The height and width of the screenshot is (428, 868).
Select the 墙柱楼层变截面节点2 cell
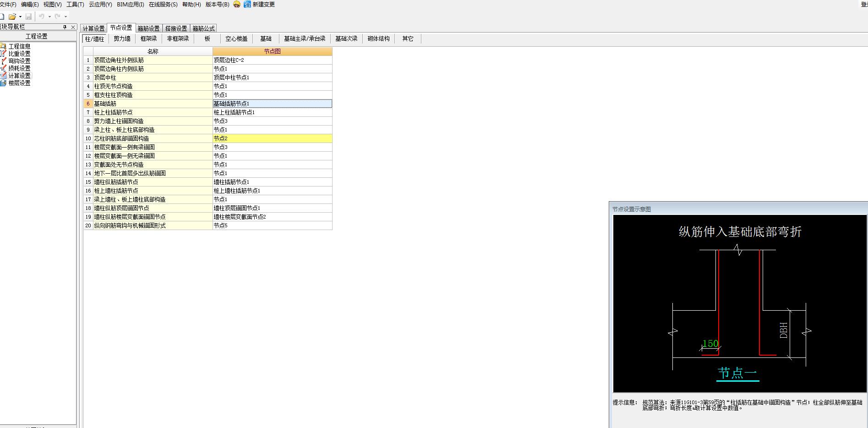[x=272, y=217]
